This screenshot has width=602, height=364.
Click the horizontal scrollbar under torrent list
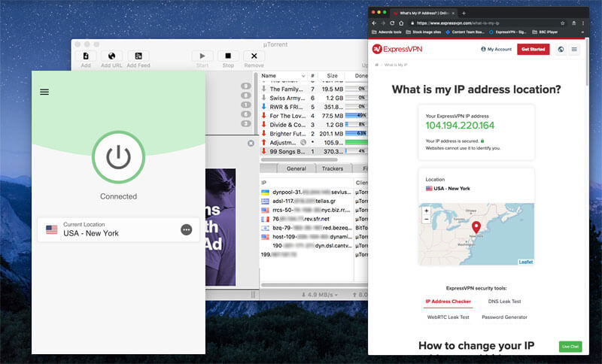(x=299, y=159)
